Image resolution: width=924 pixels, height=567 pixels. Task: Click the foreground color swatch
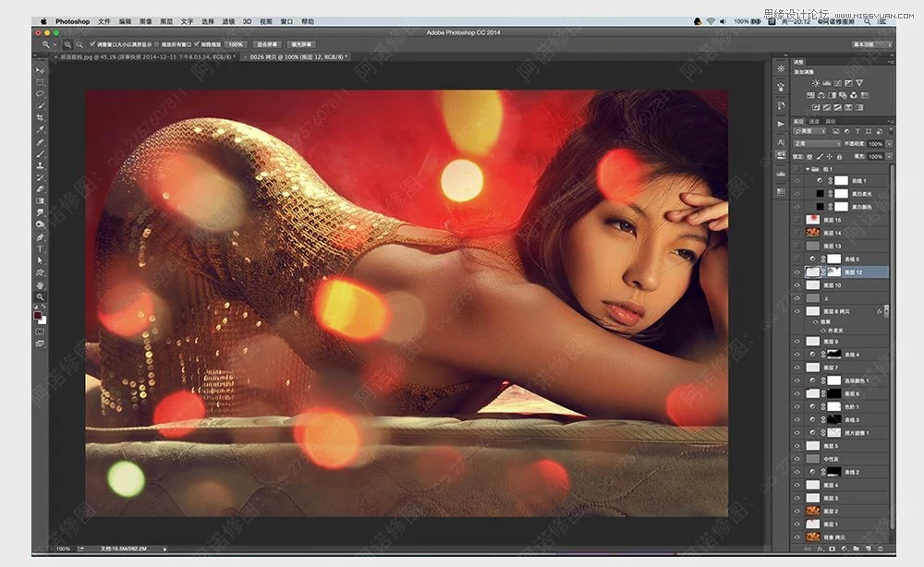click(x=38, y=316)
